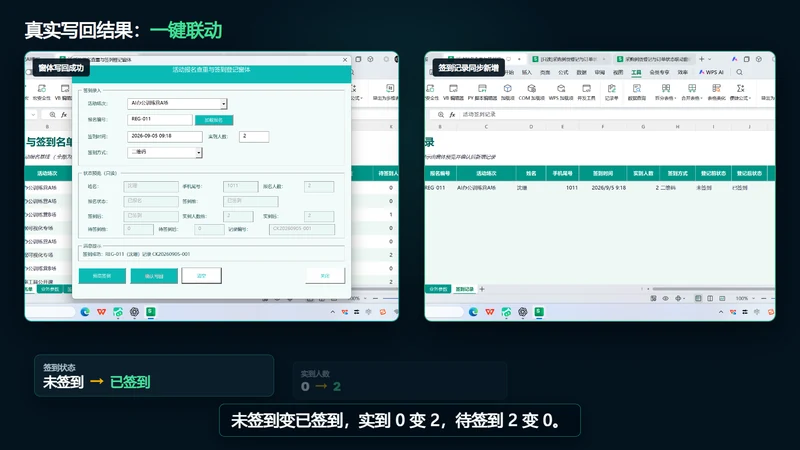The image size is (800, 450).
Task: Click the horizontal scrollbar in the right window
Action: (712, 289)
